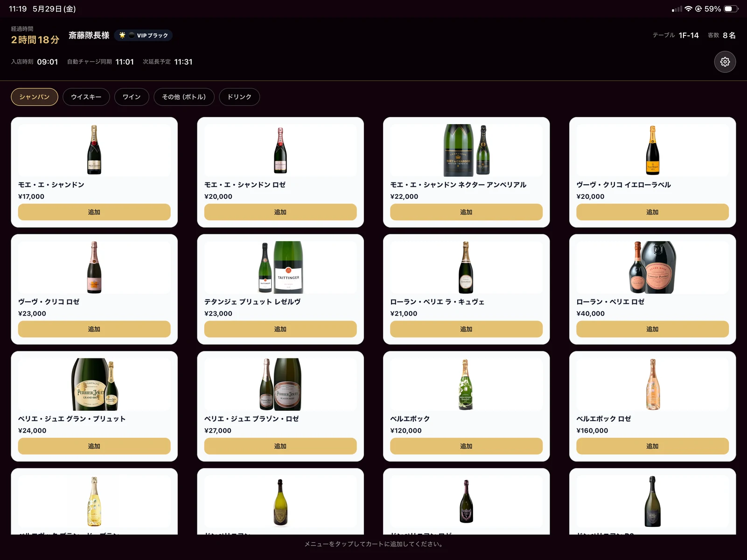Tap the VIP ブラック badge

pos(143,35)
